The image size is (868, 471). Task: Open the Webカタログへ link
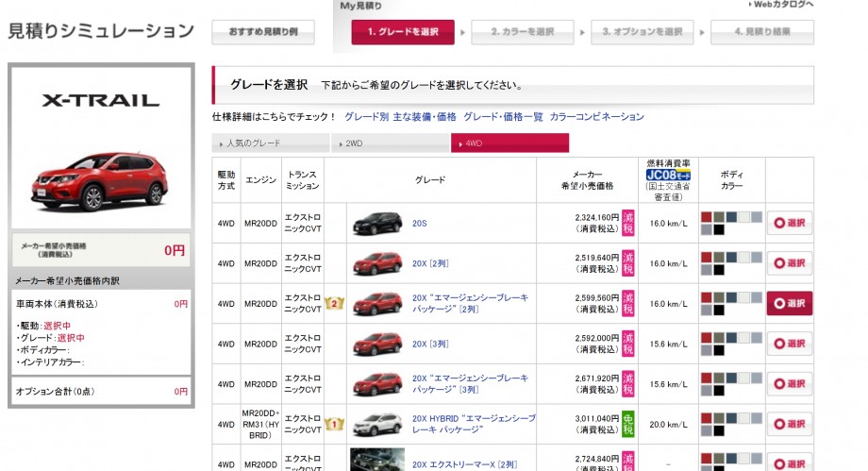780,5
